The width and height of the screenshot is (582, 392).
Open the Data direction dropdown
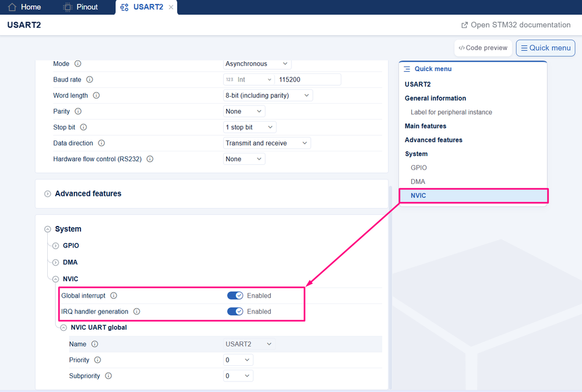point(267,143)
